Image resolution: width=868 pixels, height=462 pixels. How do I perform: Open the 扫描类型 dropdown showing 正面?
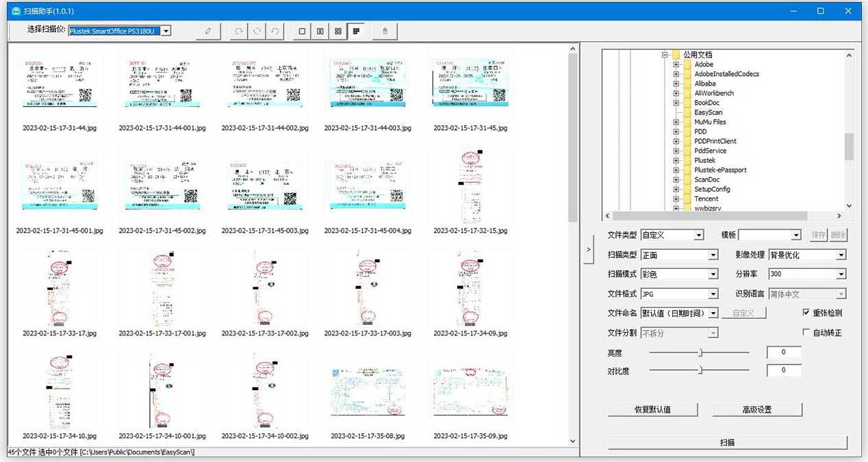point(679,255)
